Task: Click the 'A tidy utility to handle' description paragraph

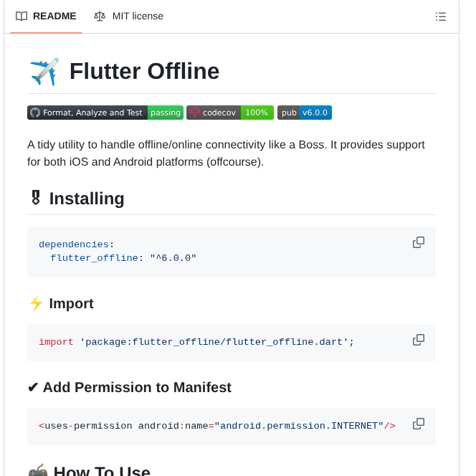Action: pos(226,153)
